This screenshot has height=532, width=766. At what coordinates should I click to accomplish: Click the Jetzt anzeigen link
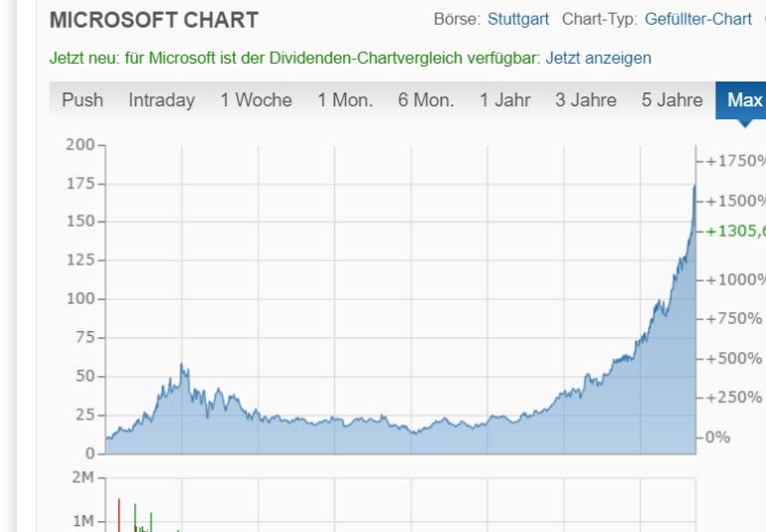[598, 58]
